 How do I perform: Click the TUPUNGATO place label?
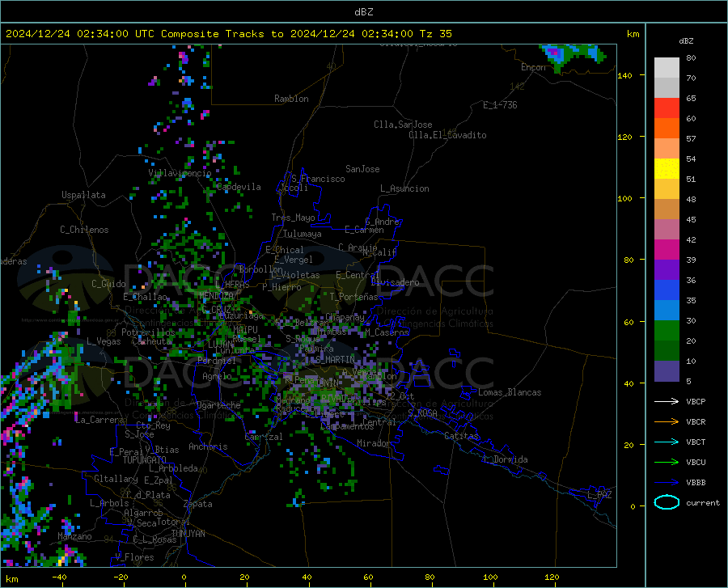pyautogui.click(x=145, y=460)
